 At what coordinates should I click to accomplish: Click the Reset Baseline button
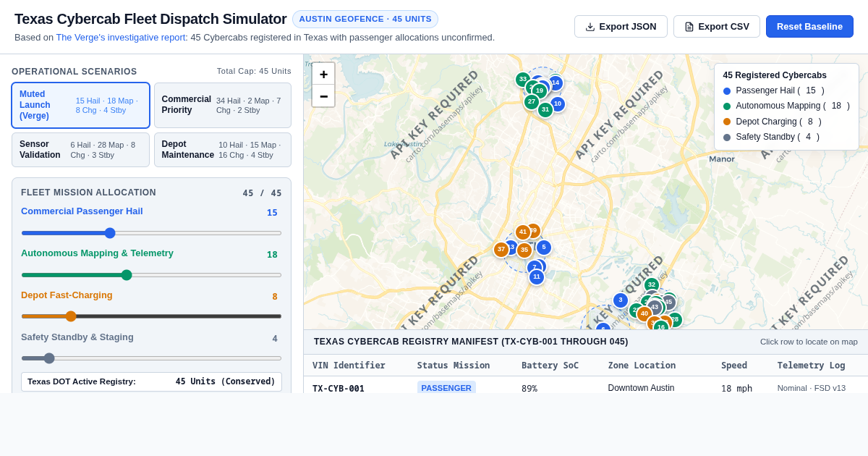point(809,27)
